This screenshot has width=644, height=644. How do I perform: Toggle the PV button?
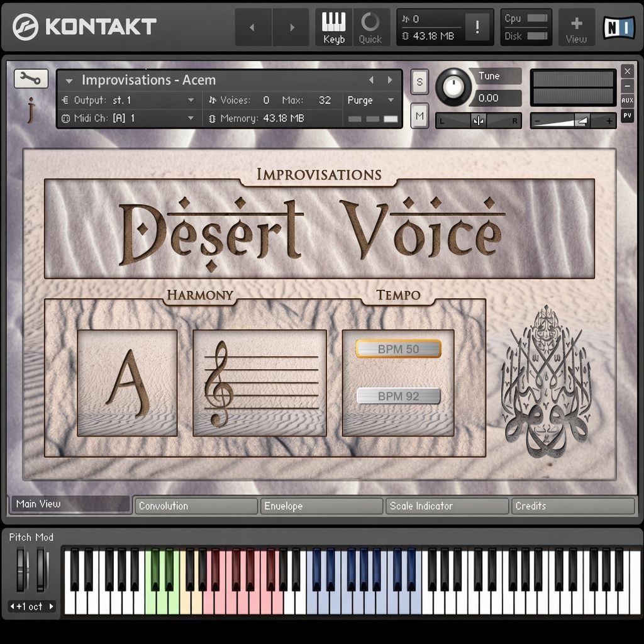tap(627, 116)
